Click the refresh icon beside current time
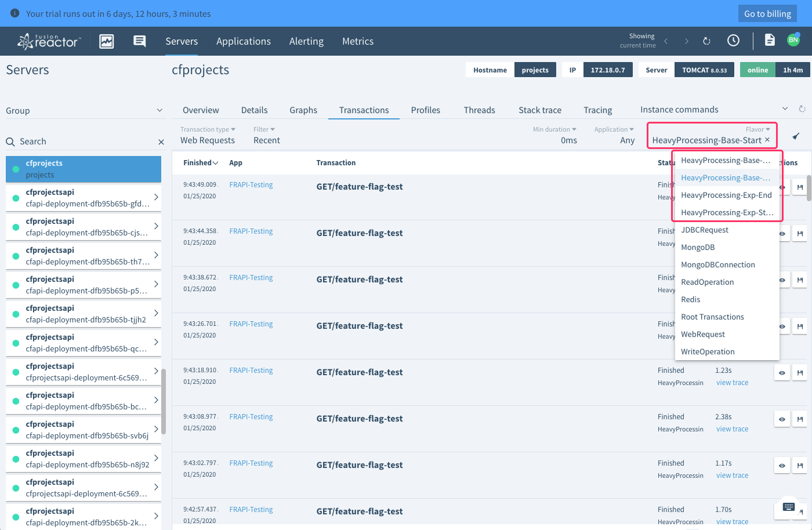Image resolution: width=812 pixels, height=530 pixels. (x=706, y=41)
